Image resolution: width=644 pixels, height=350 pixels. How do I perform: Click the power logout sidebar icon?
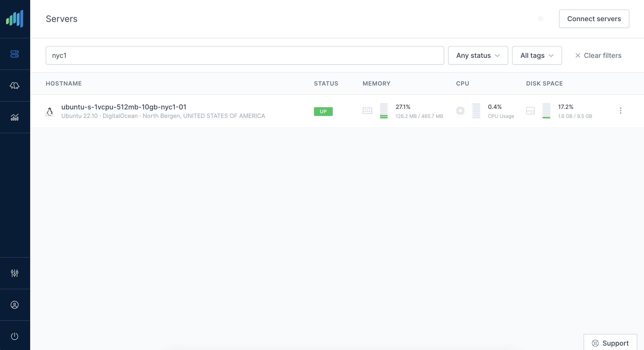click(x=15, y=336)
